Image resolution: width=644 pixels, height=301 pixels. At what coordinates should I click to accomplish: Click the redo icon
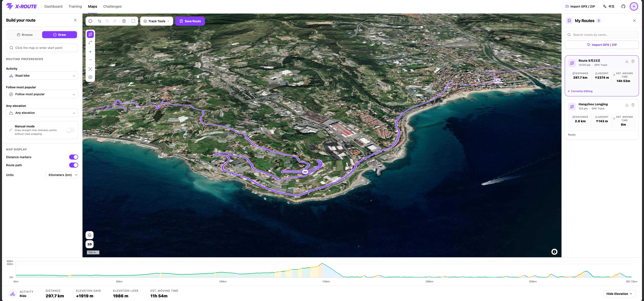coord(115,21)
